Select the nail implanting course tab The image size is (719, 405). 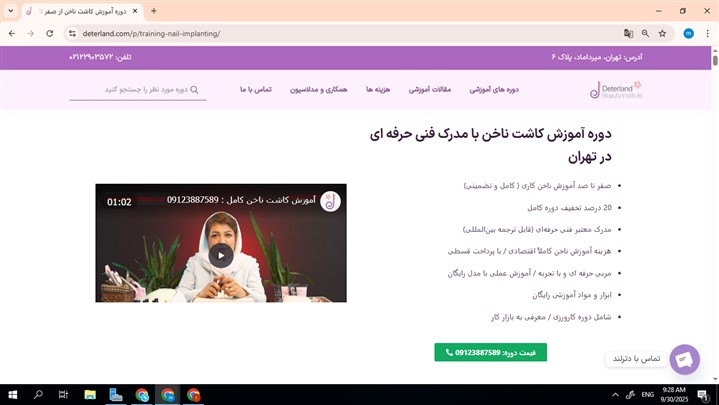click(83, 11)
